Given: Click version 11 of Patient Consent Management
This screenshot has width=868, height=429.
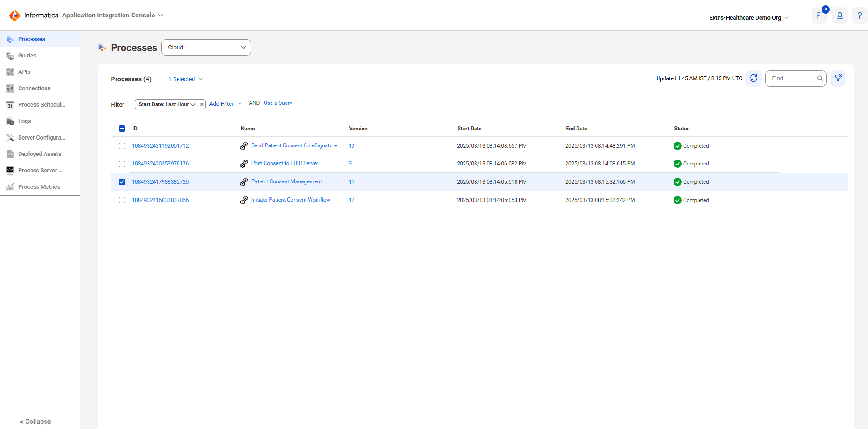Looking at the screenshot, I should (x=351, y=182).
